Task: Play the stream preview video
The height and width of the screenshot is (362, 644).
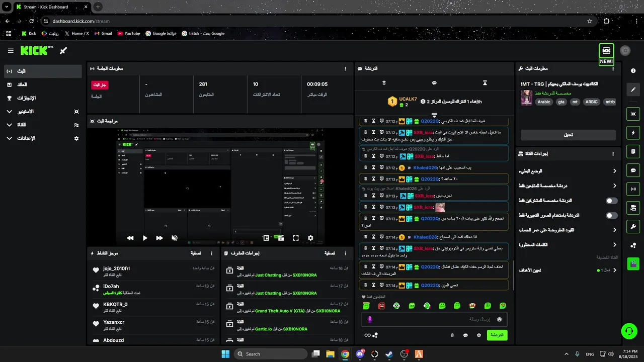Action: [x=145, y=238]
